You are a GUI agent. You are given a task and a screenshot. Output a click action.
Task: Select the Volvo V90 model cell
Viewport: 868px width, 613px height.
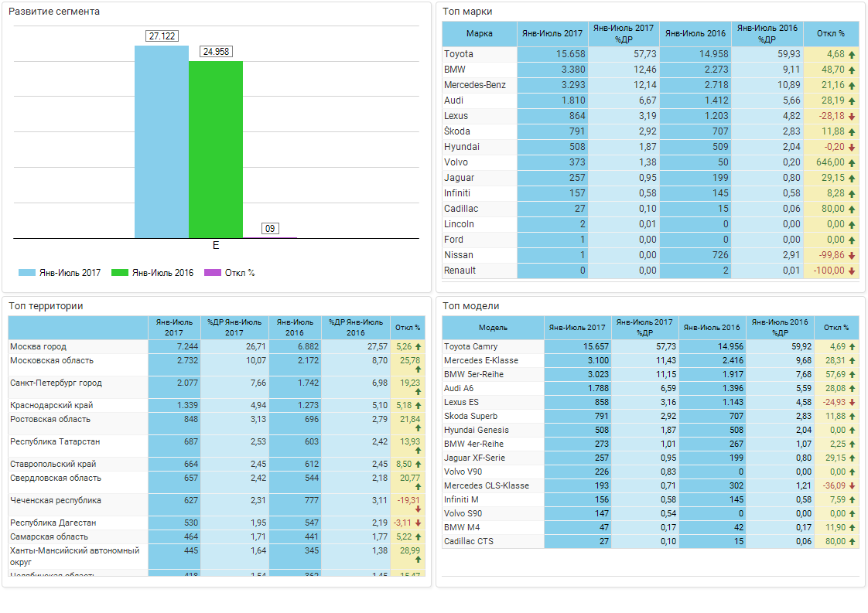tap(494, 472)
